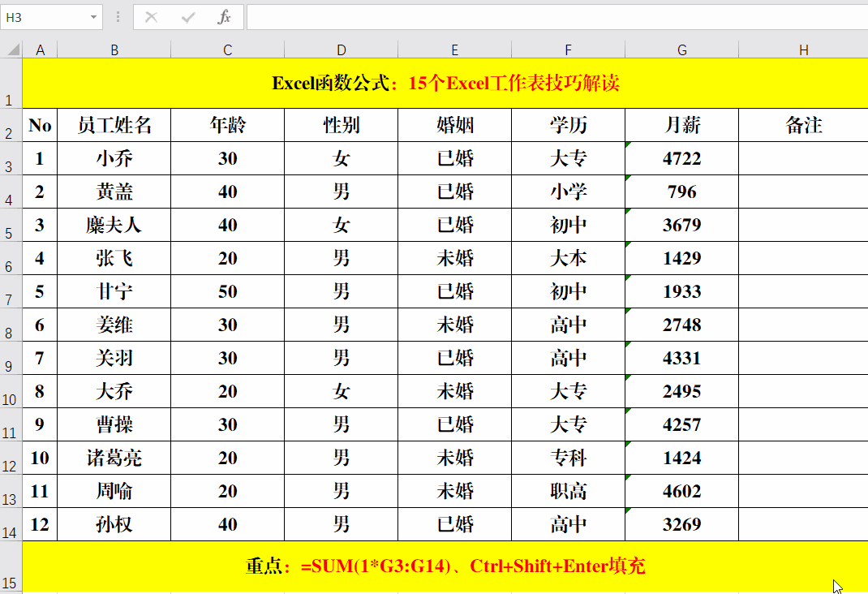Viewport: 868px width, 594px height.
Task: Click the Cancel (X) icon in the formula bar
Action: [x=151, y=18]
